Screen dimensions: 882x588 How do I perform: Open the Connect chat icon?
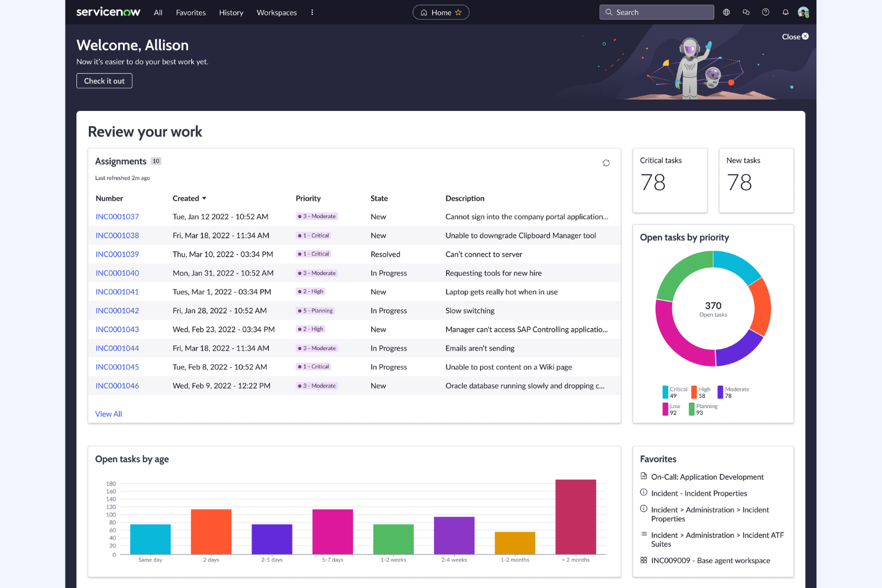tap(746, 12)
